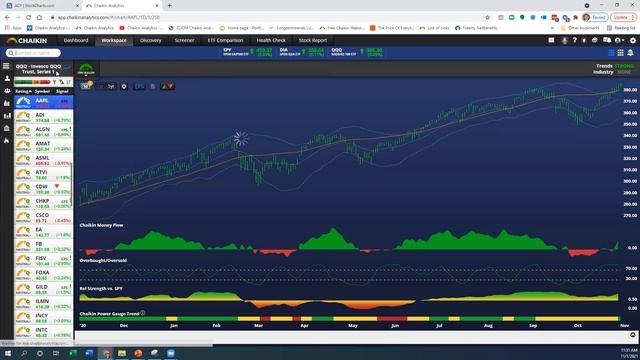Click the funnel filter icon above list
This screenshot has width=640, height=360.
click(x=54, y=82)
